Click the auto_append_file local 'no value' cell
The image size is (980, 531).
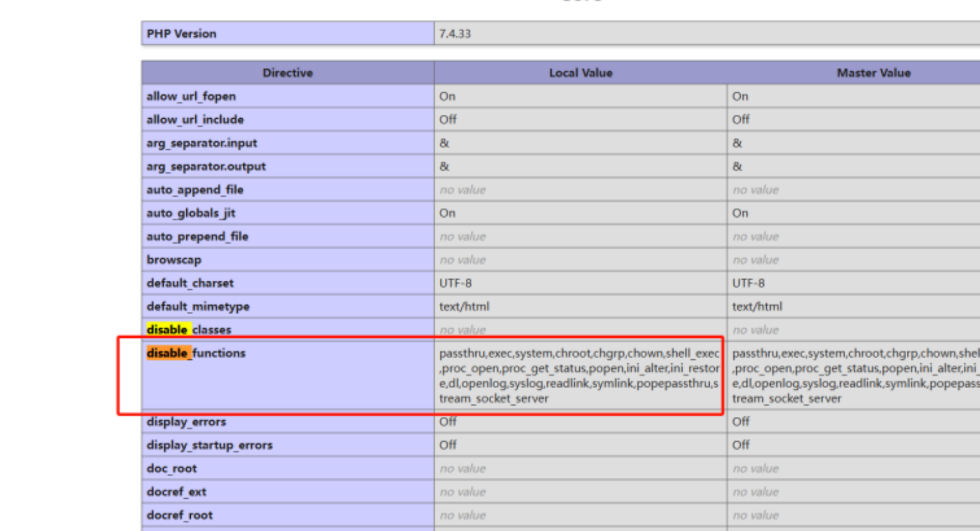click(x=462, y=190)
